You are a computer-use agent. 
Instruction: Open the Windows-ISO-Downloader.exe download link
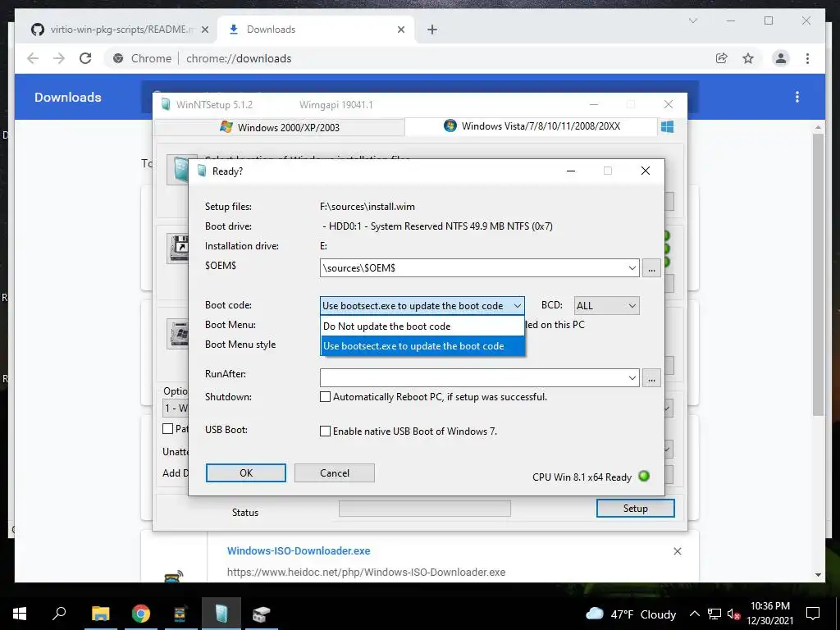click(299, 550)
